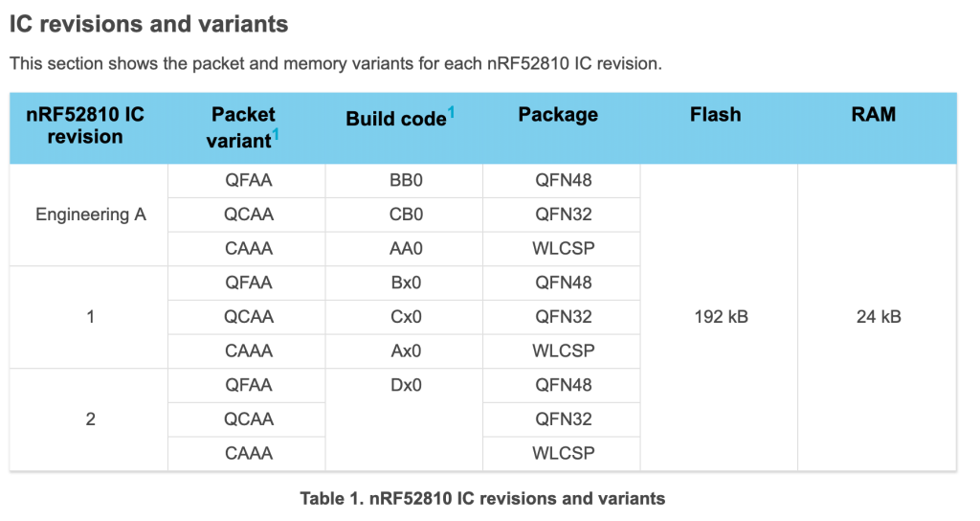Open the footnote 1 link beside Packet variant
Screen dimensions: 980x521
276,135
